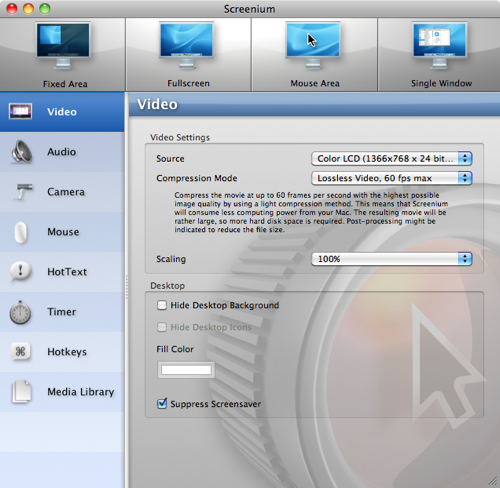
Task: Switch to the Mouse settings section
Action: click(62, 232)
